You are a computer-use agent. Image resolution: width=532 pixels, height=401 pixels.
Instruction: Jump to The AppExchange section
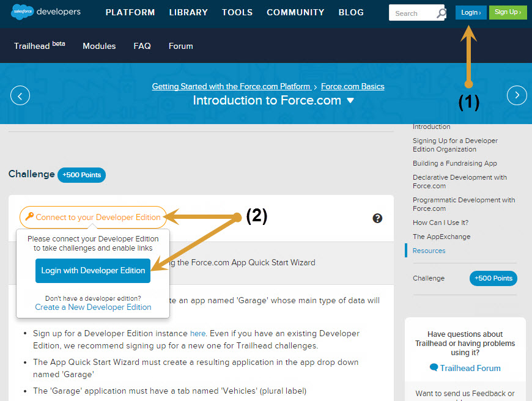[x=441, y=237]
